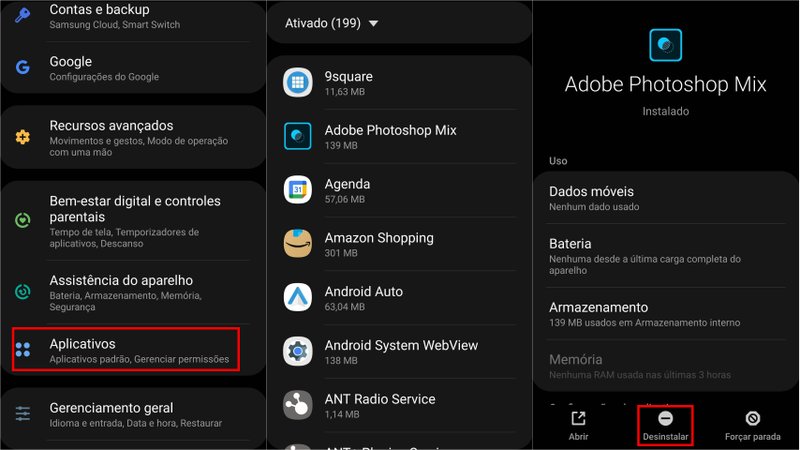The width and height of the screenshot is (800, 450).
Task: Tap the Nenhum dado usado text
Action: (x=594, y=207)
